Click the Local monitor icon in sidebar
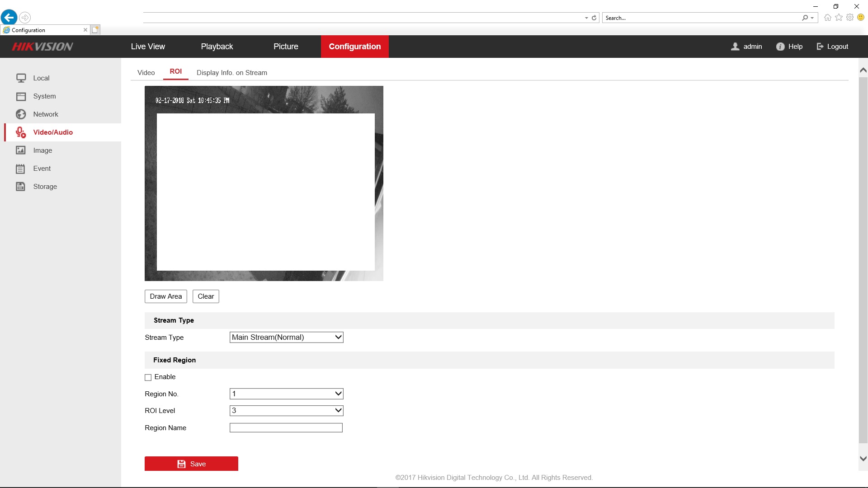The width and height of the screenshot is (868, 488). [x=21, y=78]
